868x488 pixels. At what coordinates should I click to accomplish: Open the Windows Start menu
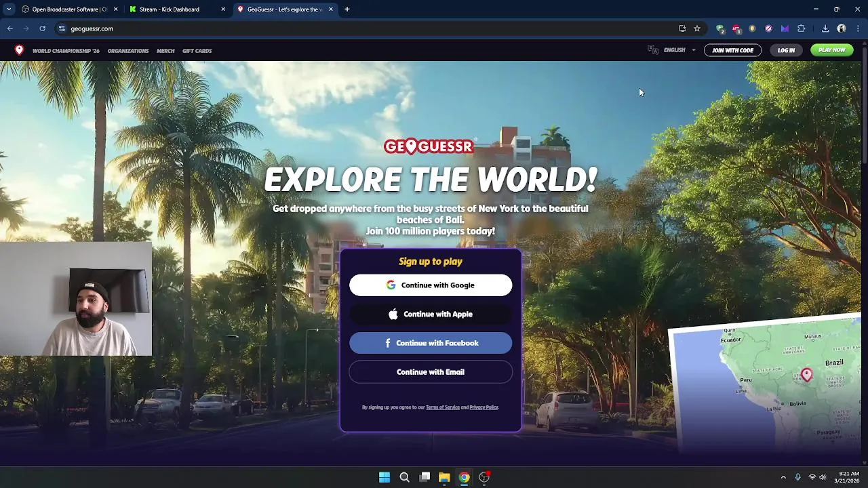pyautogui.click(x=384, y=477)
